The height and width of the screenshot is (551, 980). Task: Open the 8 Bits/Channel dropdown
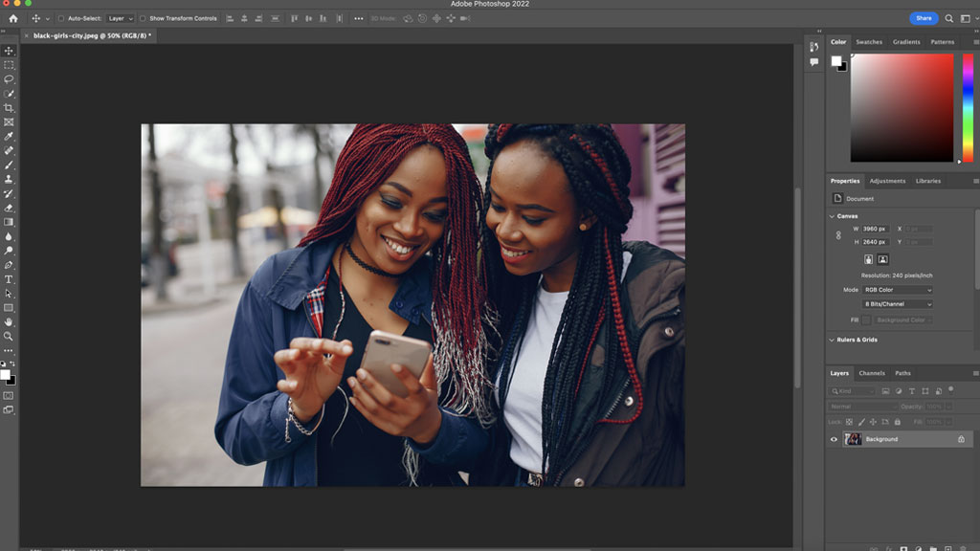pos(899,304)
